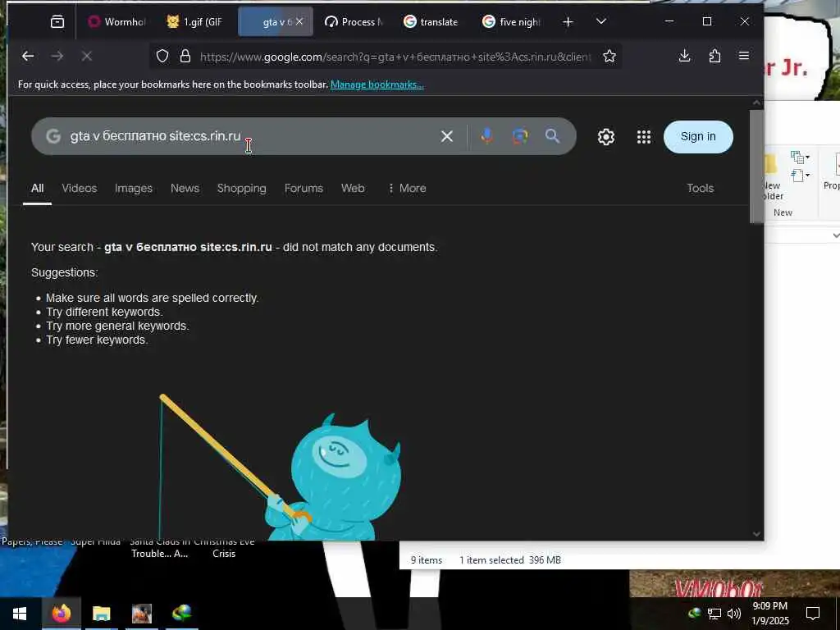Select the News results tab
This screenshot has height=630, width=840.
(x=185, y=188)
